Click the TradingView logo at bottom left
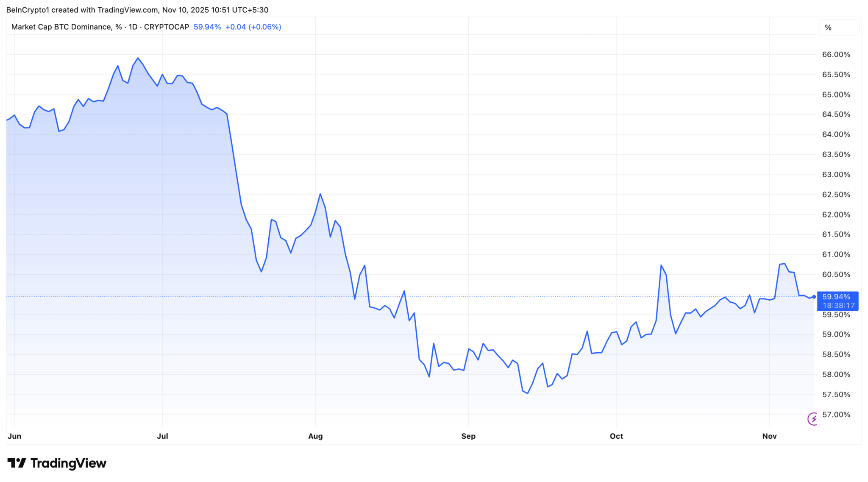 click(57, 463)
